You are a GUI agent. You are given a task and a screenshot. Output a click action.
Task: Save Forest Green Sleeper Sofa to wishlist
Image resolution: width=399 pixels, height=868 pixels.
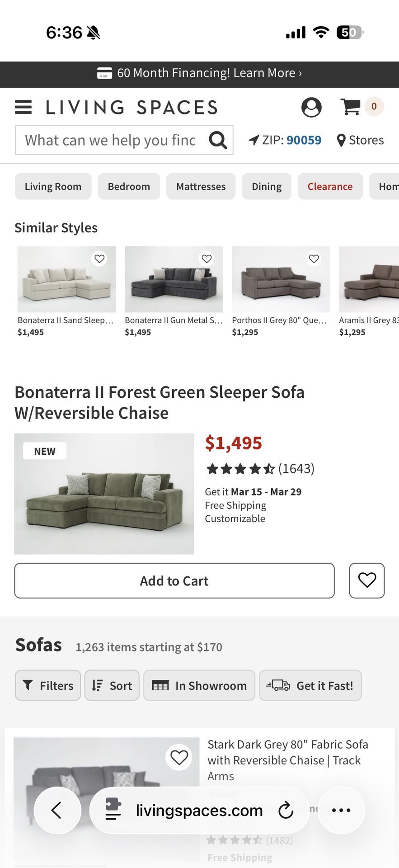point(366,580)
